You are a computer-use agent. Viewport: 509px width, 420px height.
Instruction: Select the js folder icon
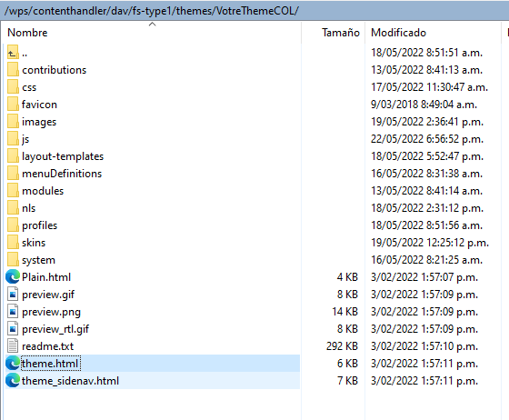(x=13, y=139)
